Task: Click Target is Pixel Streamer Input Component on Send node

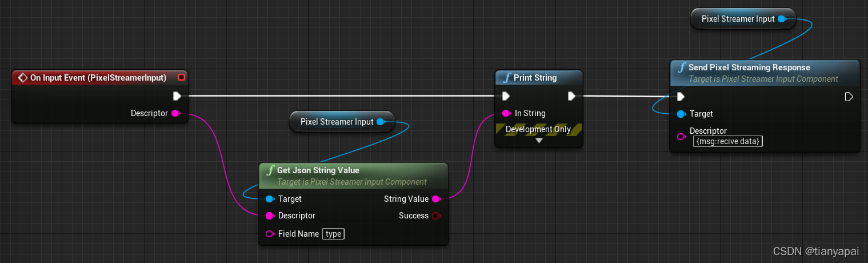Action: pyautogui.click(x=763, y=79)
